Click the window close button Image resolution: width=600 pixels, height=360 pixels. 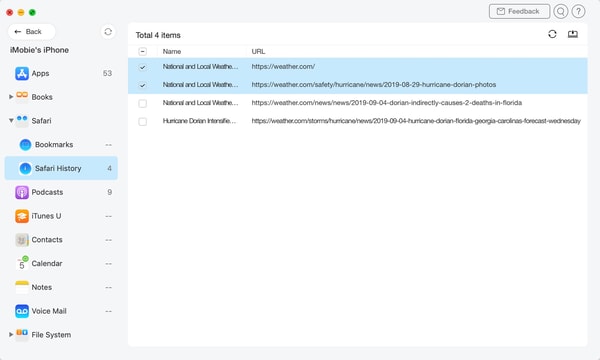[10, 12]
